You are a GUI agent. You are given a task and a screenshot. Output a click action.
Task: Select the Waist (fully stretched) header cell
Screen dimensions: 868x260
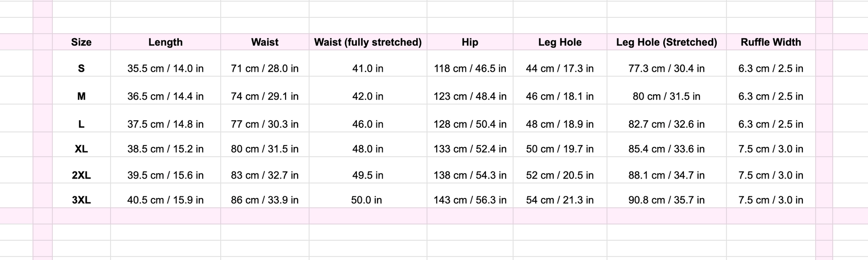[368, 42]
